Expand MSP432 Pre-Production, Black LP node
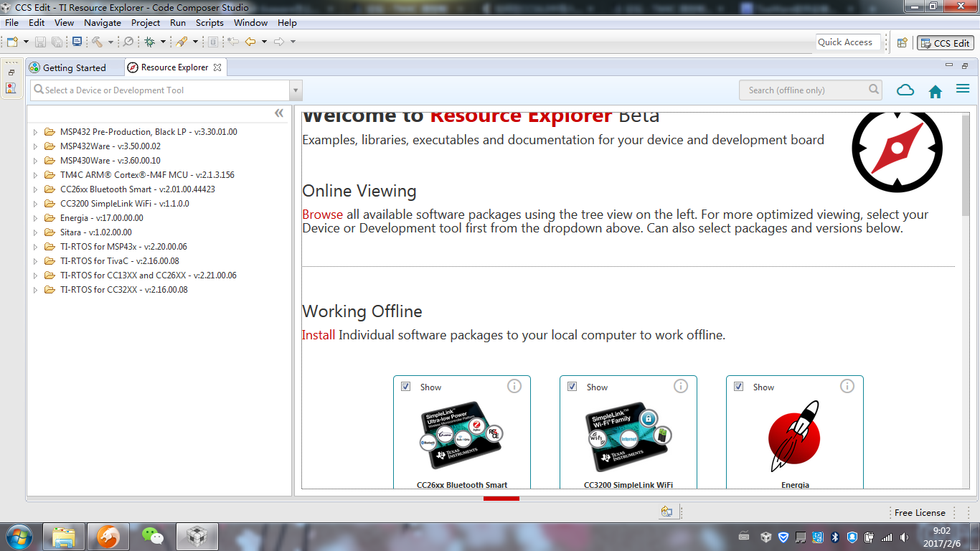Image resolution: width=980 pixels, height=551 pixels. (35, 132)
